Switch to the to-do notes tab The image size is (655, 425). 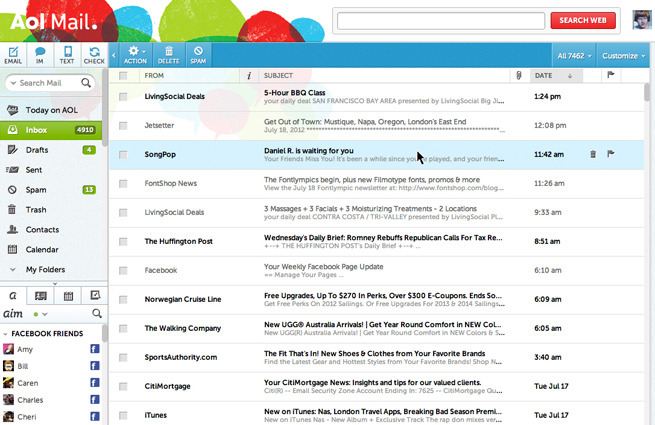click(x=95, y=296)
